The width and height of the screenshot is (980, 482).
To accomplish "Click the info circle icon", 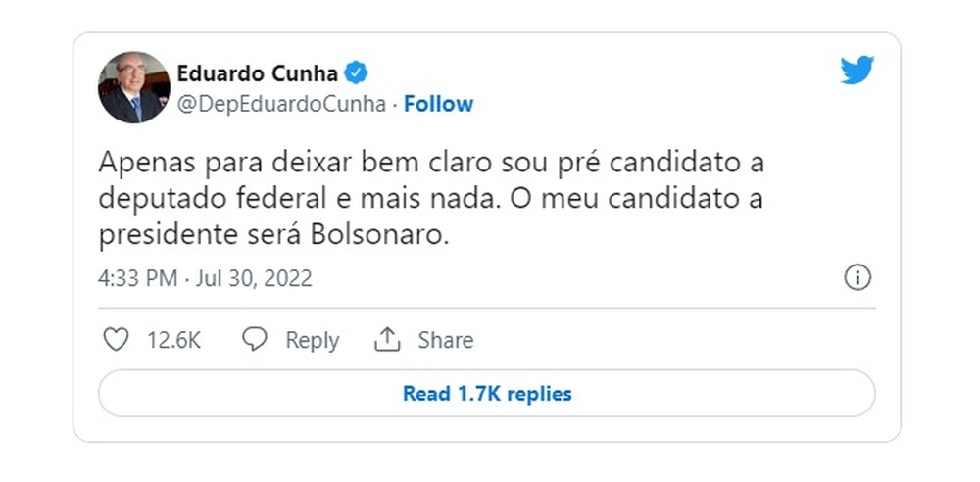I will (x=857, y=278).
